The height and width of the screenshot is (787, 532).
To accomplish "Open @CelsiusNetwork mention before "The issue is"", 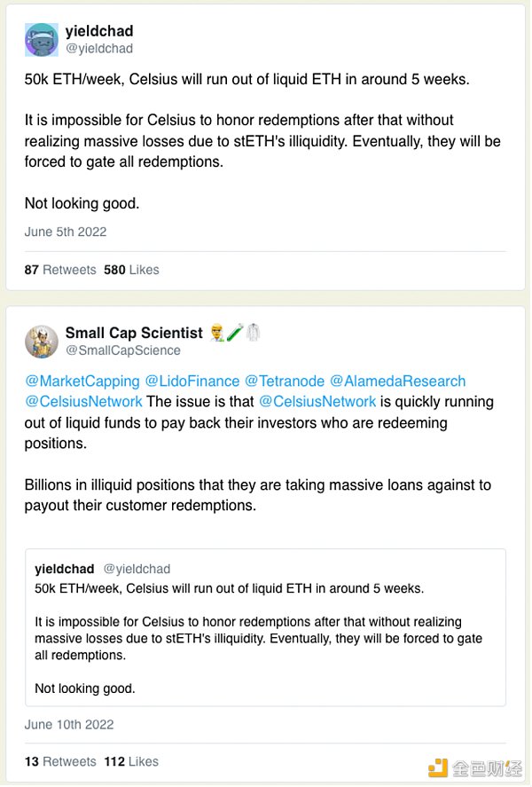I will (83, 402).
